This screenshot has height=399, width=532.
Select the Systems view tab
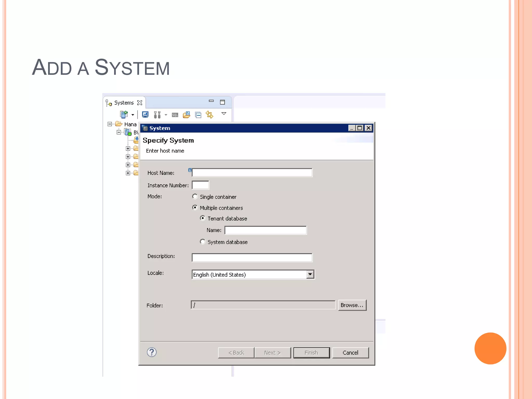(x=124, y=103)
